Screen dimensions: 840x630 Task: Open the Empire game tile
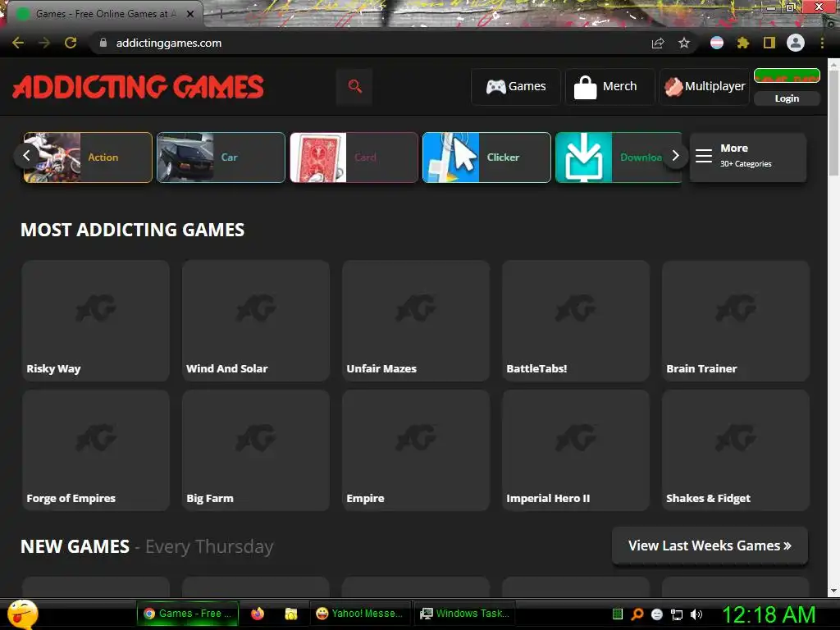click(416, 450)
